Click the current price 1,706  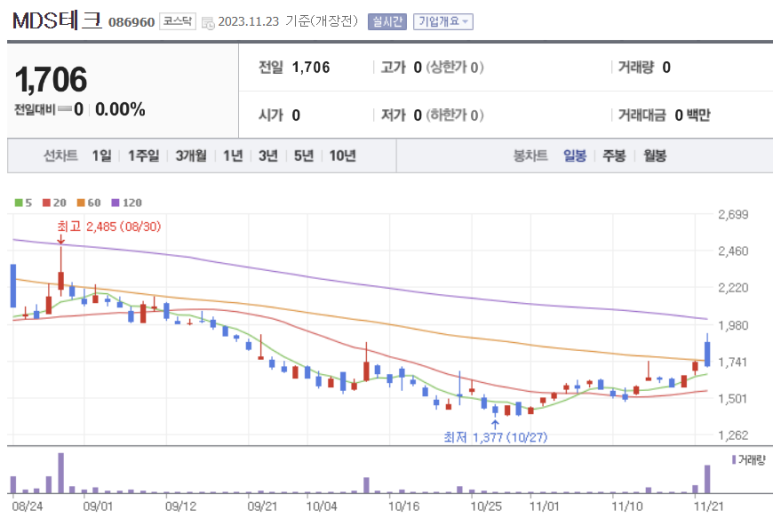pos(51,79)
